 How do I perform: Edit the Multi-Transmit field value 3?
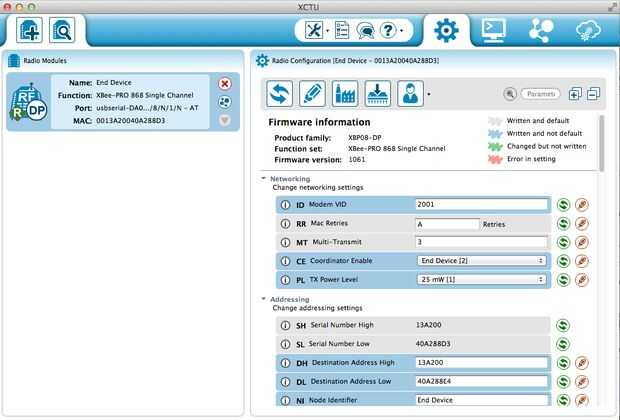click(x=482, y=242)
